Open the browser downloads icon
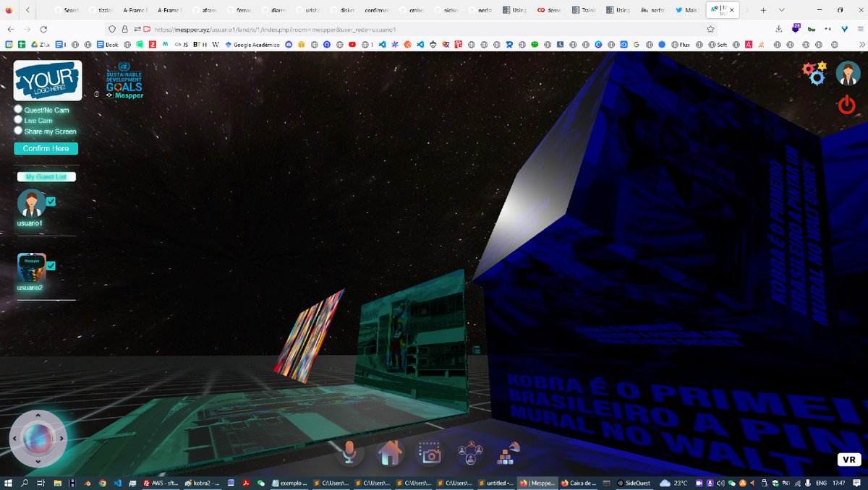868x490 pixels. click(778, 29)
